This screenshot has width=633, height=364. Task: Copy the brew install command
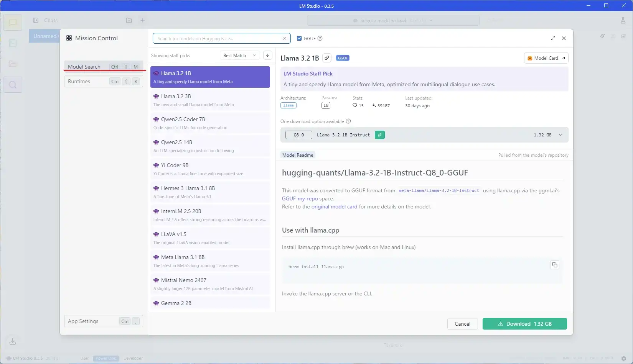(x=554, y=265)
